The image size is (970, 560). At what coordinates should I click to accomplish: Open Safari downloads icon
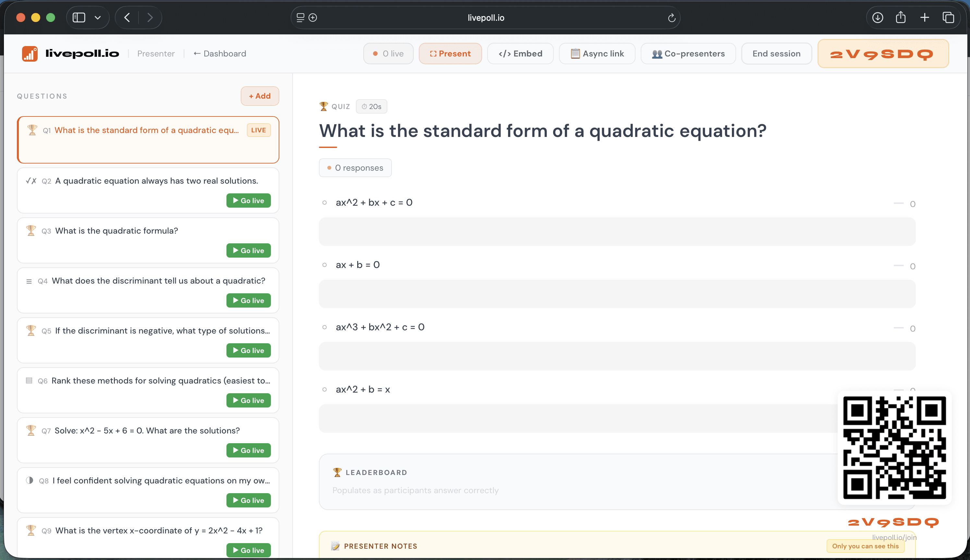coord(877,18)
